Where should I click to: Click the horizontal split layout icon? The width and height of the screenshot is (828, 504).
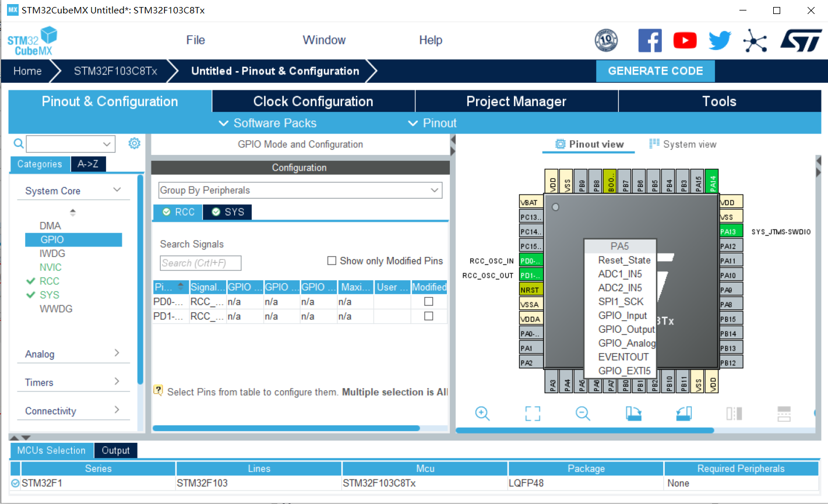(784, 414)
